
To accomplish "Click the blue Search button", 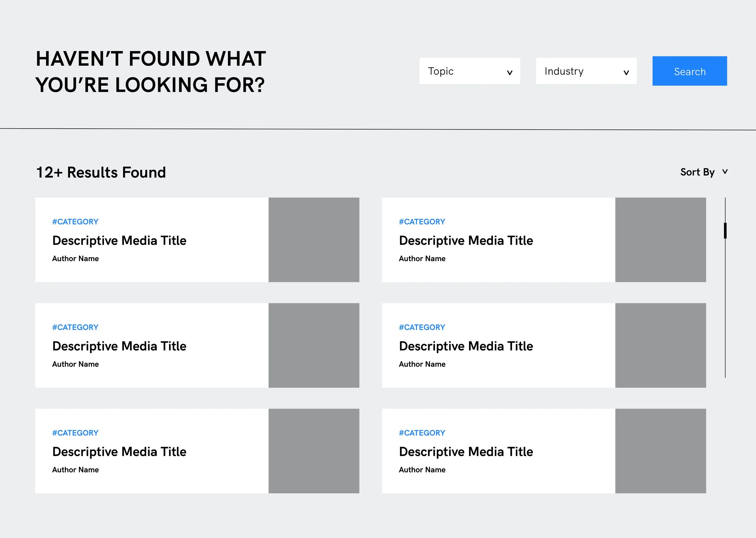I will pyautogui.click(x=689, y=71).
